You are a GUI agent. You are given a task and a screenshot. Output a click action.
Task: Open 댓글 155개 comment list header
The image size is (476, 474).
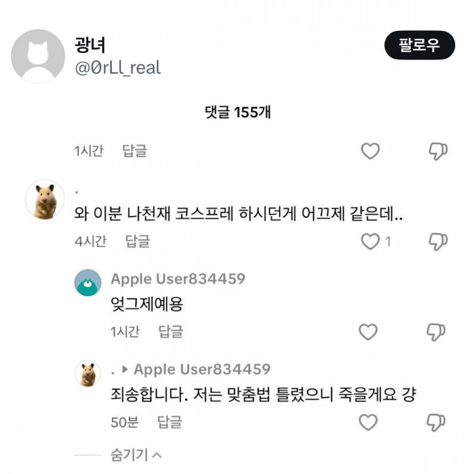238,110
